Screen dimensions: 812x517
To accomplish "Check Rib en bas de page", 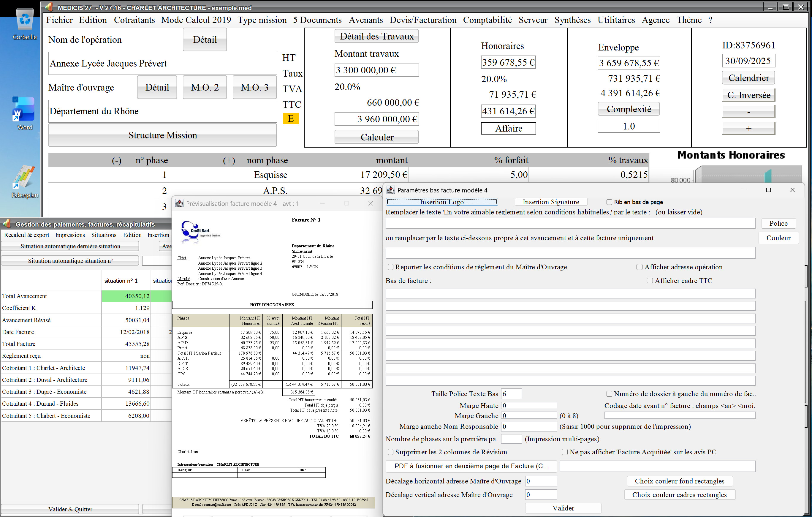I will click(609, 202).
